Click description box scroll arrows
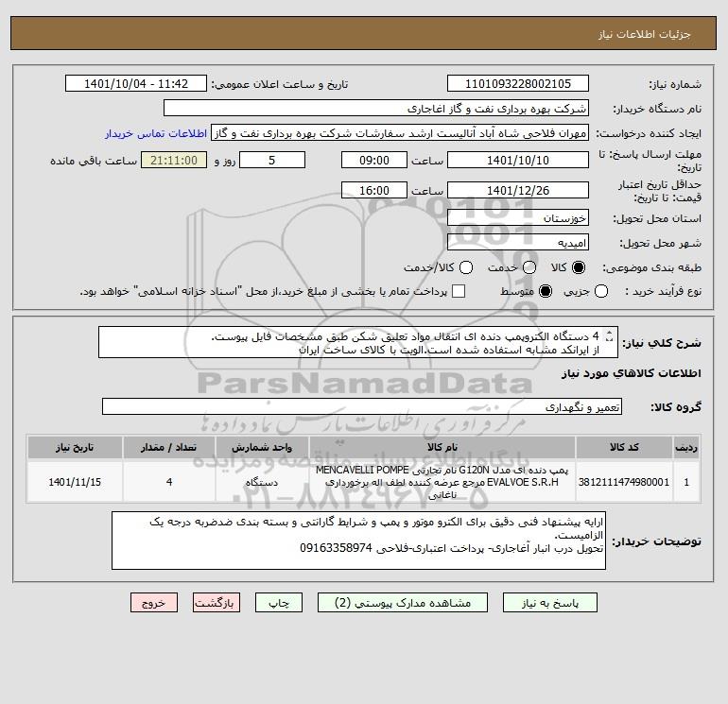 coord(610,336)
